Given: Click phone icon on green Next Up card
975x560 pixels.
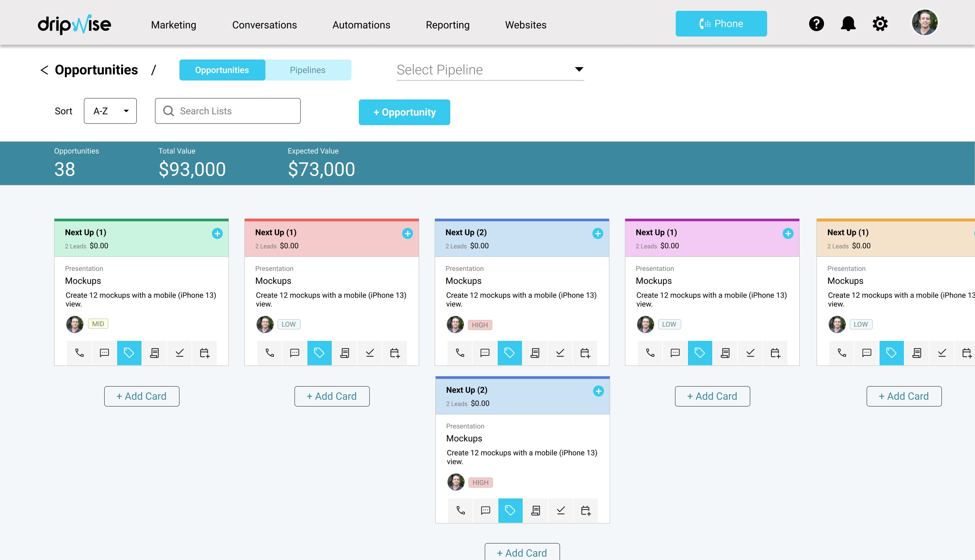Looking at the screenshot, I should [x=79, y=353].
